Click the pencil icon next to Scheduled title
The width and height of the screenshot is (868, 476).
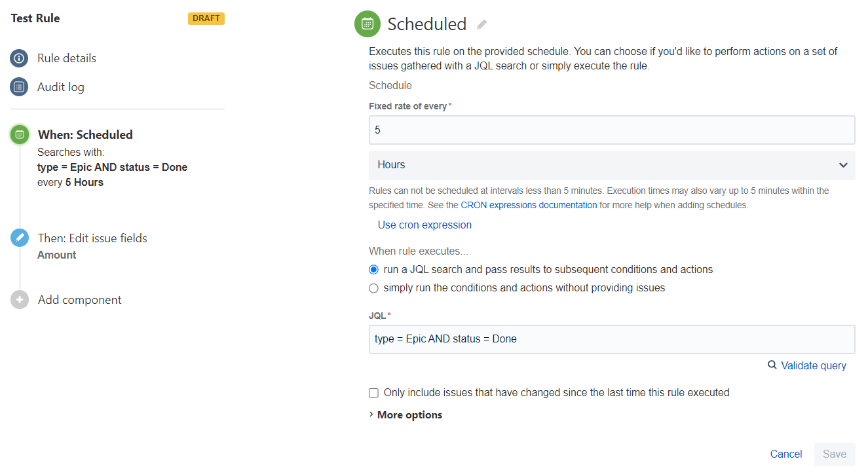tap(482, 24)
